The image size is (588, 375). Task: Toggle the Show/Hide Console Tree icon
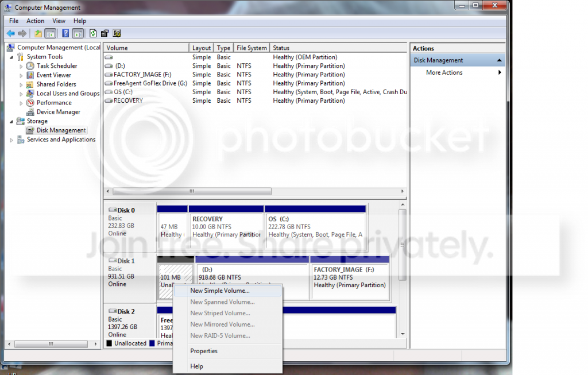(51, 33)
